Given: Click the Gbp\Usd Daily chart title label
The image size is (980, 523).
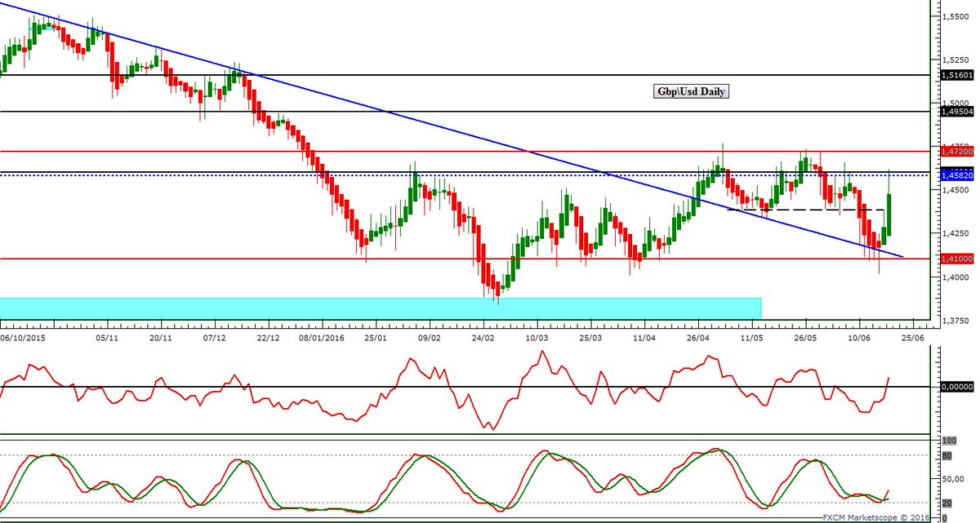Looking at the screenshot, I should pyautogui.click(x=692, y=91).
